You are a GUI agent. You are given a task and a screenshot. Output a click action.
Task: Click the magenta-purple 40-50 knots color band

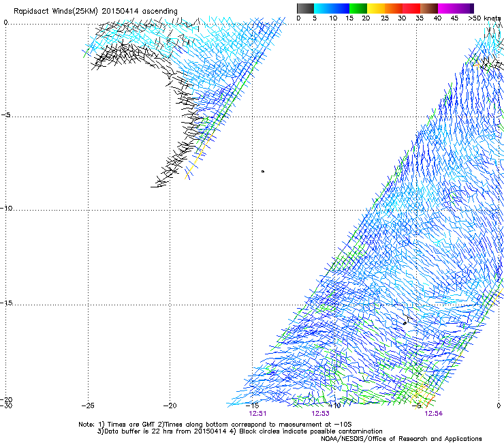click(456, 8)
